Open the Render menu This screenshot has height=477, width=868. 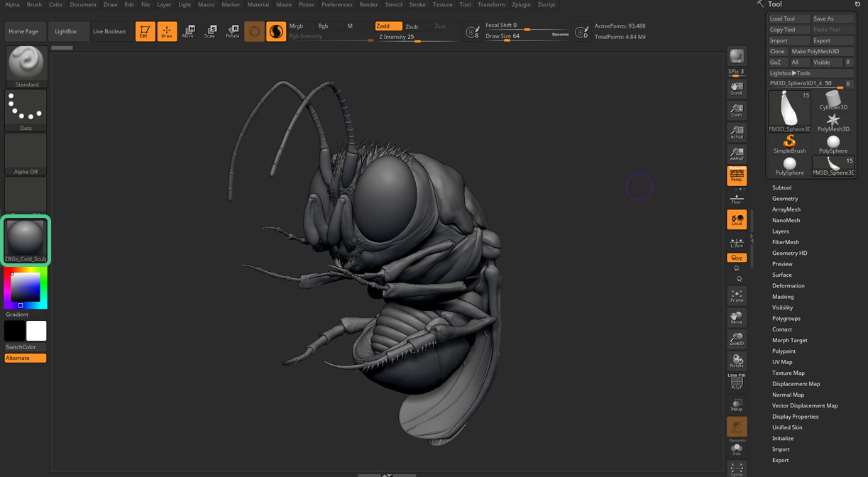[368, 5]
